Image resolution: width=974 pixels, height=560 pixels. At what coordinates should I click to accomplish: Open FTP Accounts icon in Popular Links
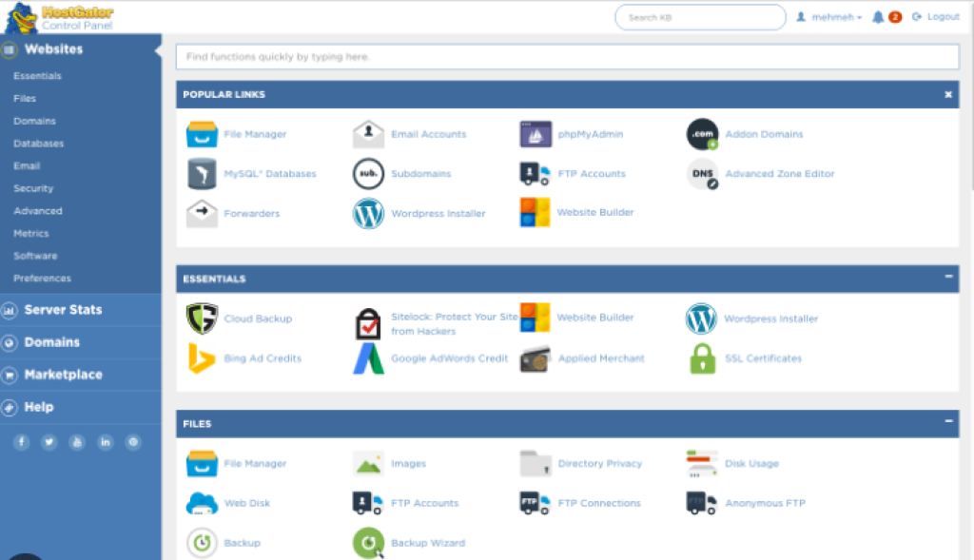pos(535,174)
